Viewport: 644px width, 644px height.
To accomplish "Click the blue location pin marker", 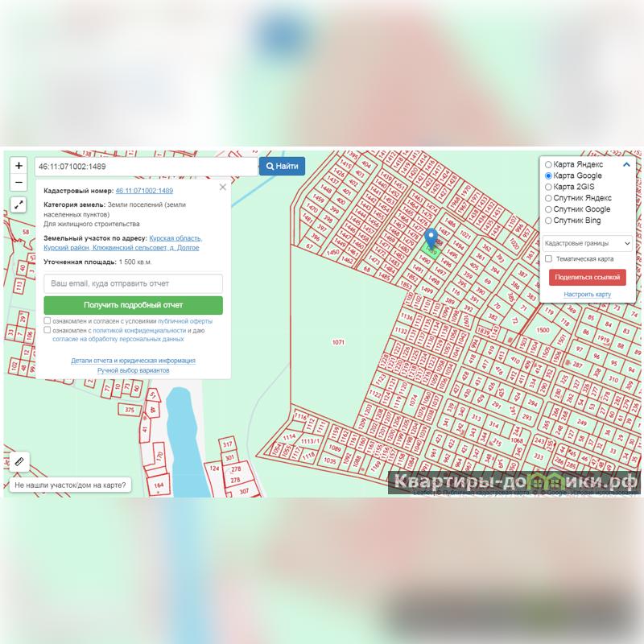I will 431,238.
